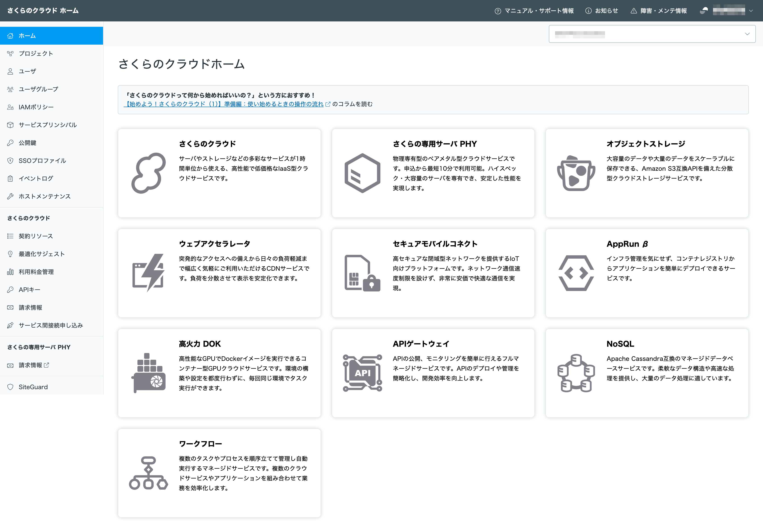Click the 利用料金管理 bar chart icon

coord(10,272)
